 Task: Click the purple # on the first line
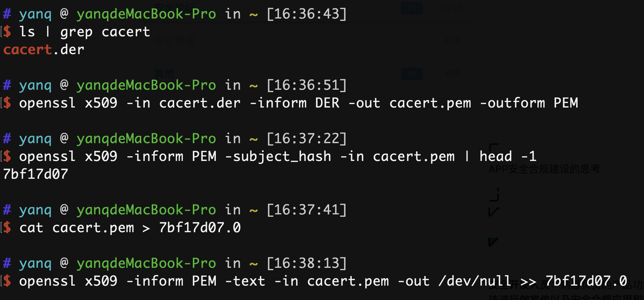(7, 14)
